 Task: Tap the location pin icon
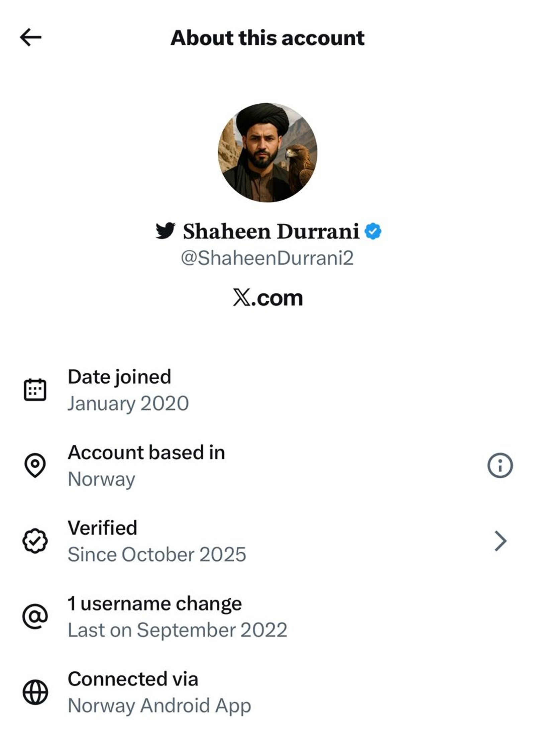click(35, 465)
